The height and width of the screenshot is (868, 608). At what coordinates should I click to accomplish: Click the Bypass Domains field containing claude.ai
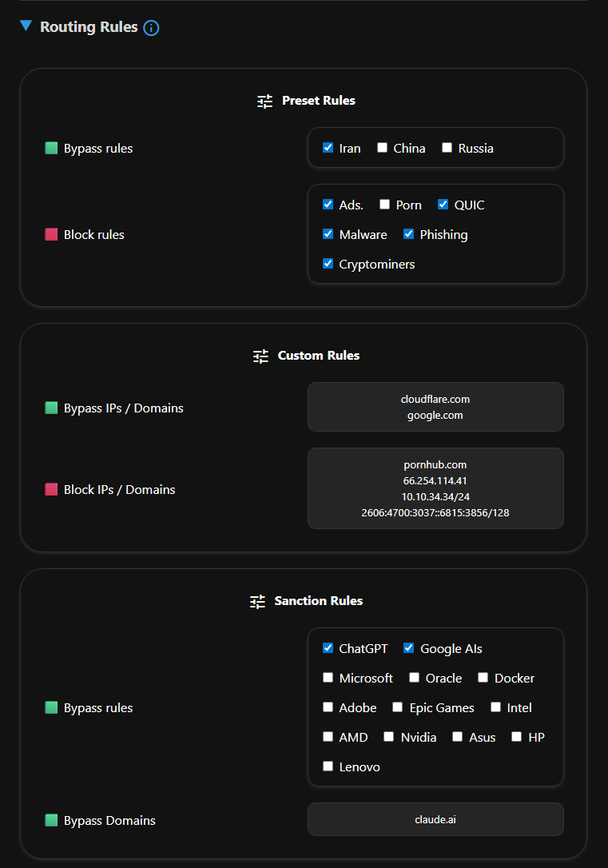(435, 819)
